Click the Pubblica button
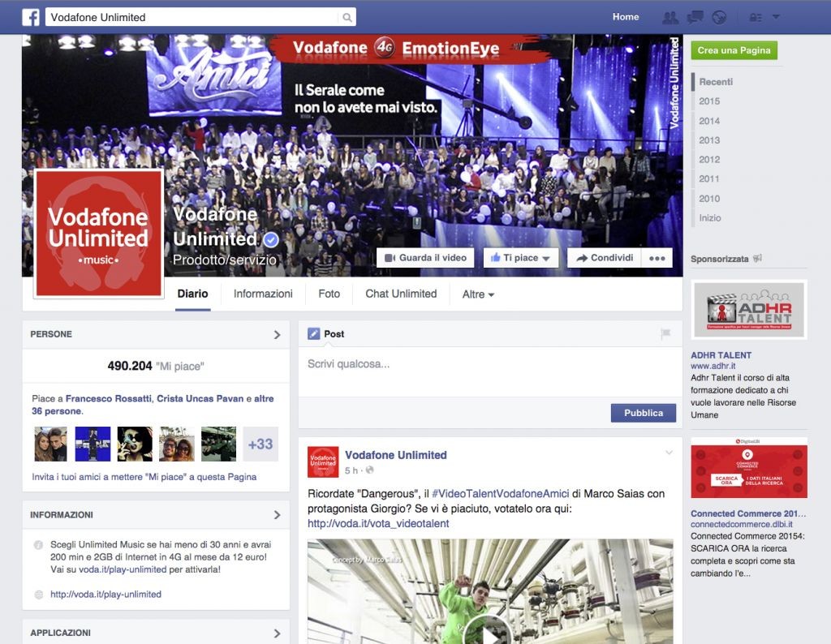This screenshot has width=831, height=644. tap(644, 413)
